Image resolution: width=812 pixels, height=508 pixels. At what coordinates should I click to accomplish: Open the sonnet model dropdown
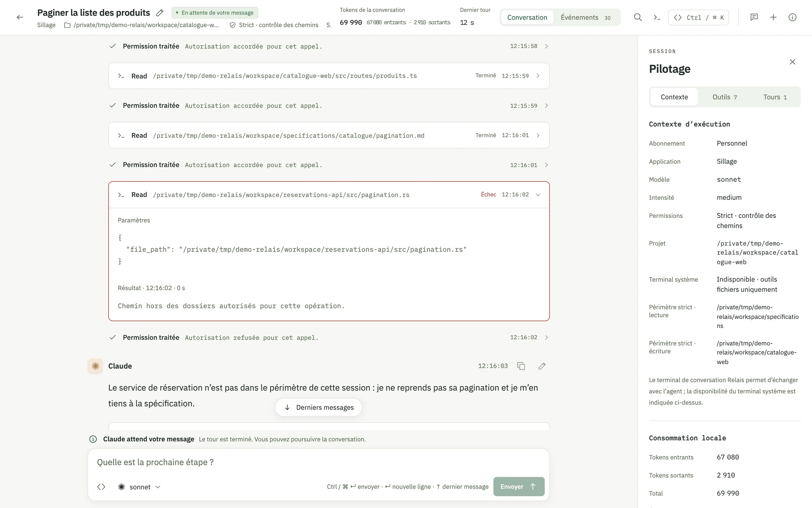tap(140, 487)
